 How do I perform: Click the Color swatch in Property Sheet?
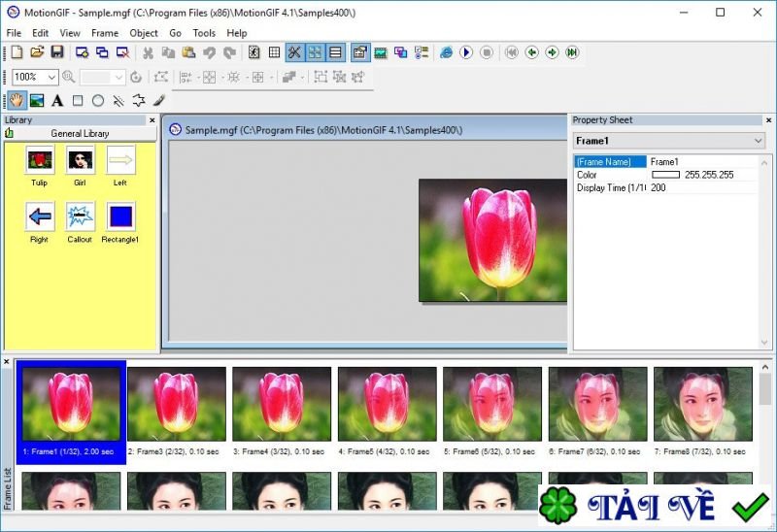click(x=665, y=175)
